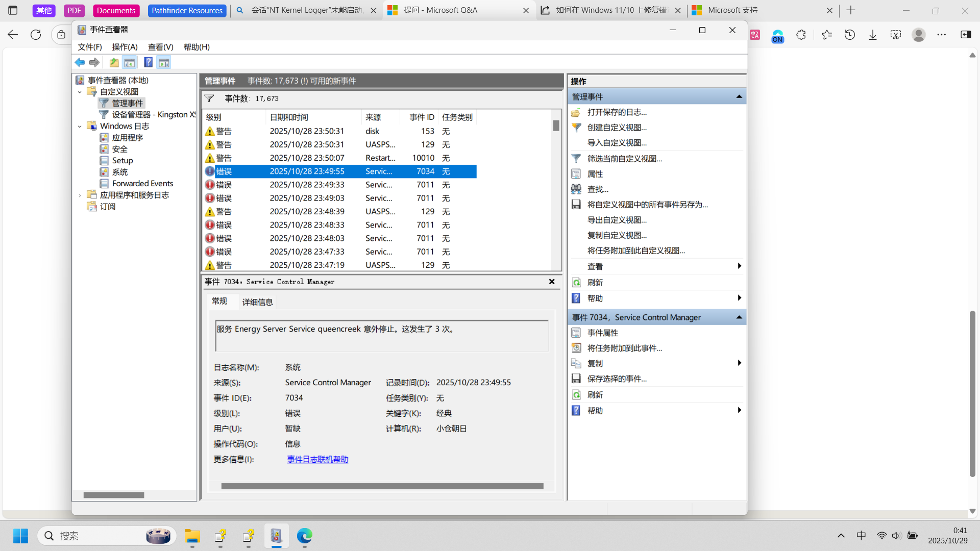Open 事件属性 action
The height and width of the screenshot is (551, 980).
point(602,333)
